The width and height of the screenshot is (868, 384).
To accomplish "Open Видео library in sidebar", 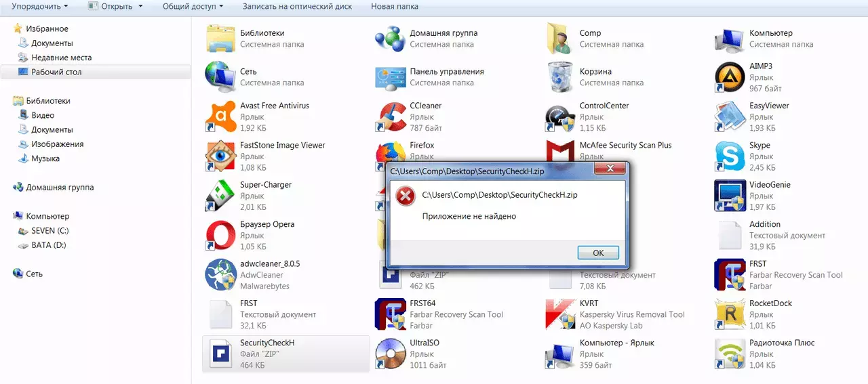I will (x=43, y=115).
